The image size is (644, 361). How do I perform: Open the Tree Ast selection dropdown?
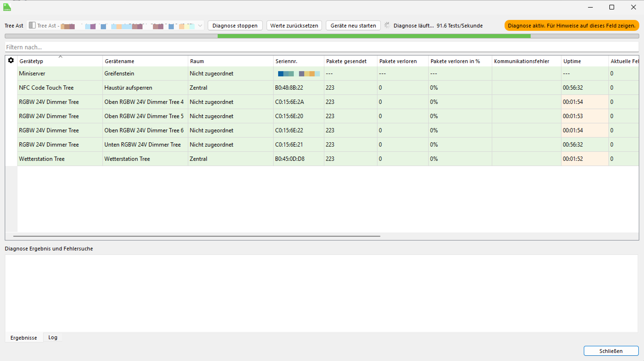click(200, 26)
